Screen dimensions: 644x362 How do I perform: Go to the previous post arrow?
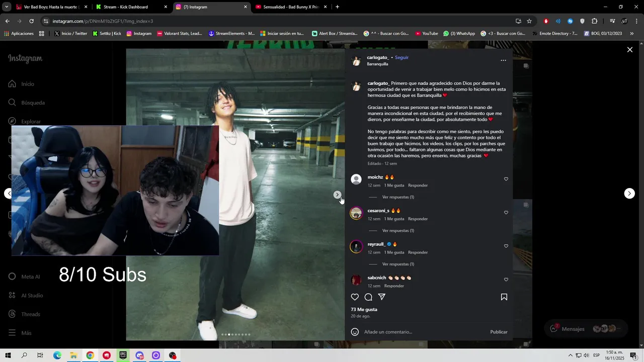(x=9, y=194)
